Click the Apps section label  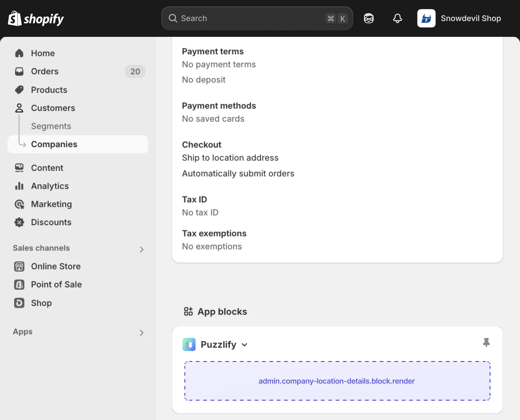[x=23, y=332]
